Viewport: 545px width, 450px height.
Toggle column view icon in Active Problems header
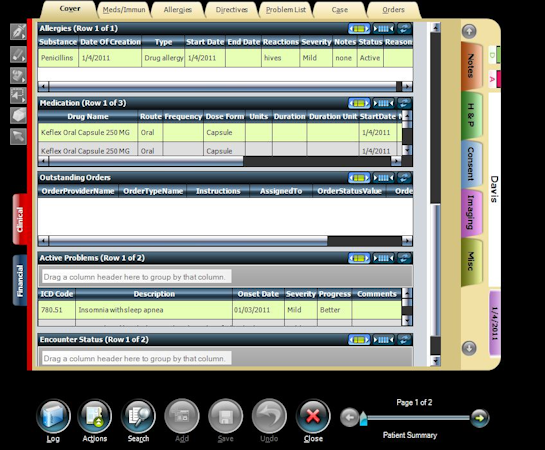point(383,258)
